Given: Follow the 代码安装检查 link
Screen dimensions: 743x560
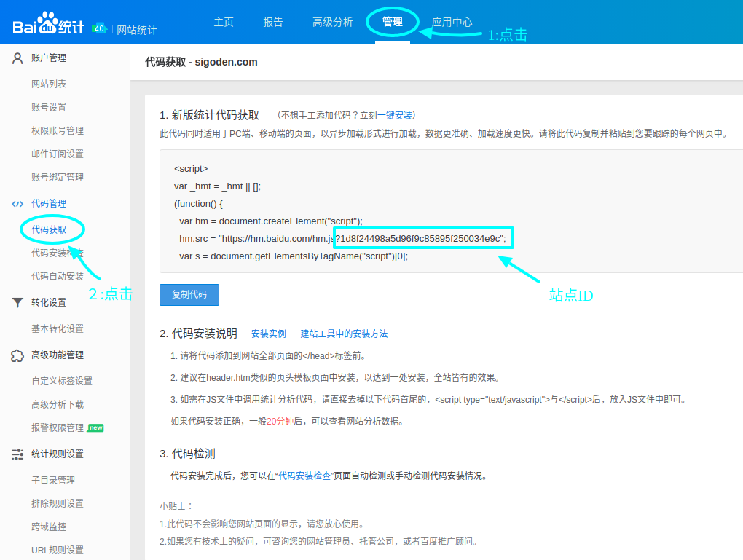Looking at the screenshot, I should pos(304,476).
